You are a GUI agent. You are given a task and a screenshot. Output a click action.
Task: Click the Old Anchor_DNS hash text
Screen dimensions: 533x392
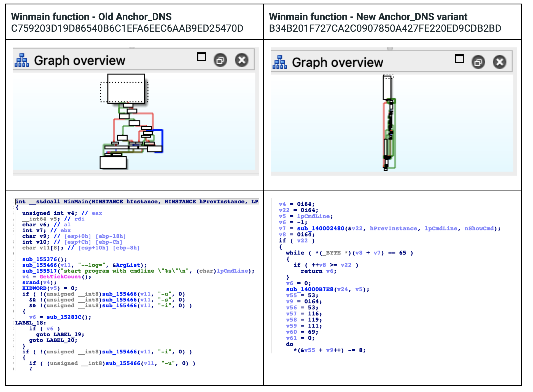[x=127, y=28]
